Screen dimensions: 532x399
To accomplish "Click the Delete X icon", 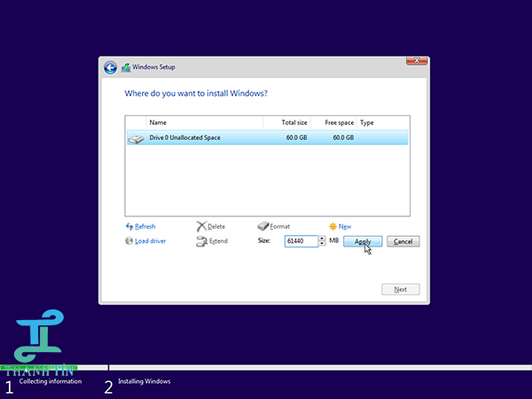I will pos(201,226).
